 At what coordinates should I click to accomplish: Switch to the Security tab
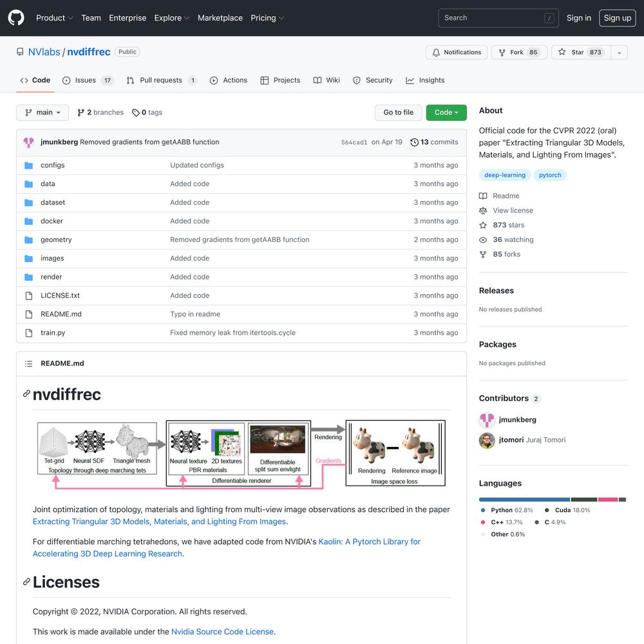click(x=373, y=80)
